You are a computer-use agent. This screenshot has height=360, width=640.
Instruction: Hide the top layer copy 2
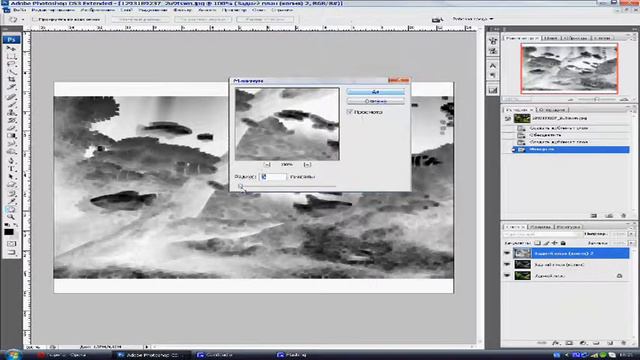(507, 253)
